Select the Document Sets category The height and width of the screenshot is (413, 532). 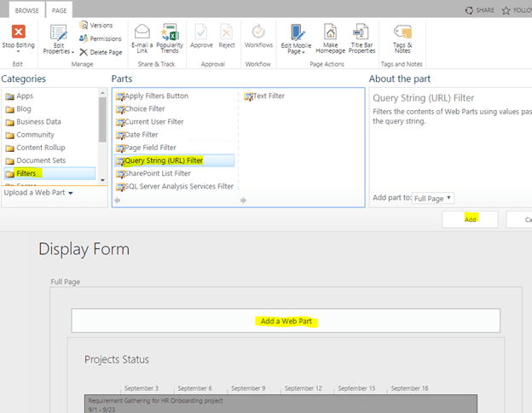(x=36, y=160)
